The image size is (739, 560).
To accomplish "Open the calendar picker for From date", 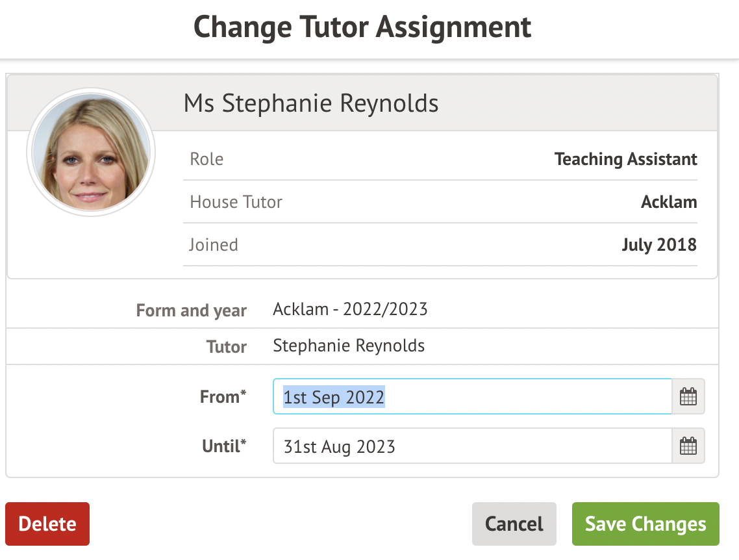I will coord(688,397).
